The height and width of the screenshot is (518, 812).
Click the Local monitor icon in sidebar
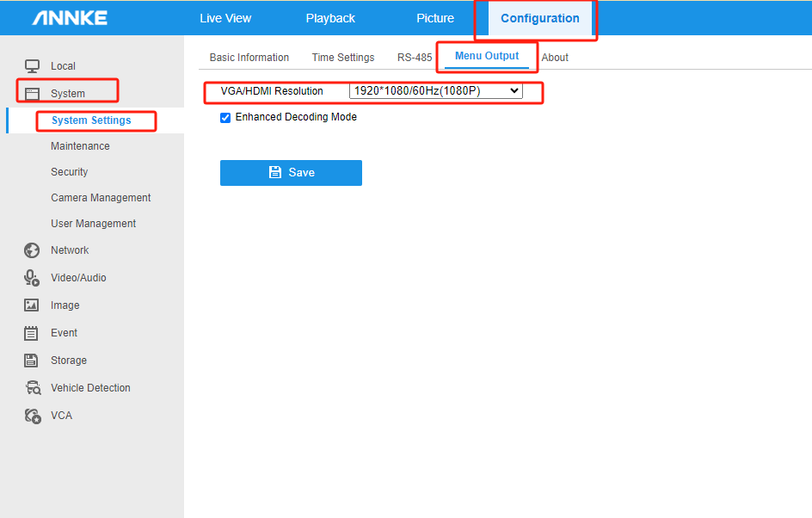[32, 66]
